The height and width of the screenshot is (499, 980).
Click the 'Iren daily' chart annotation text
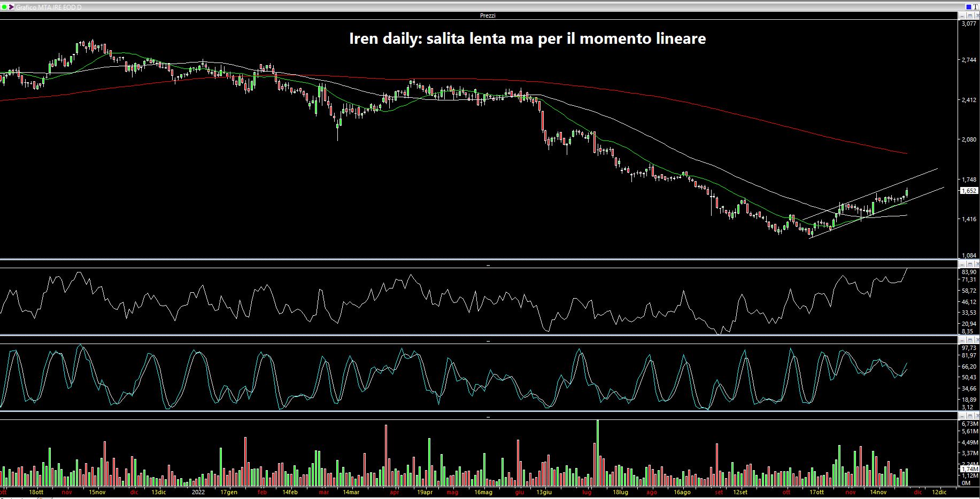tap(527, 38)
